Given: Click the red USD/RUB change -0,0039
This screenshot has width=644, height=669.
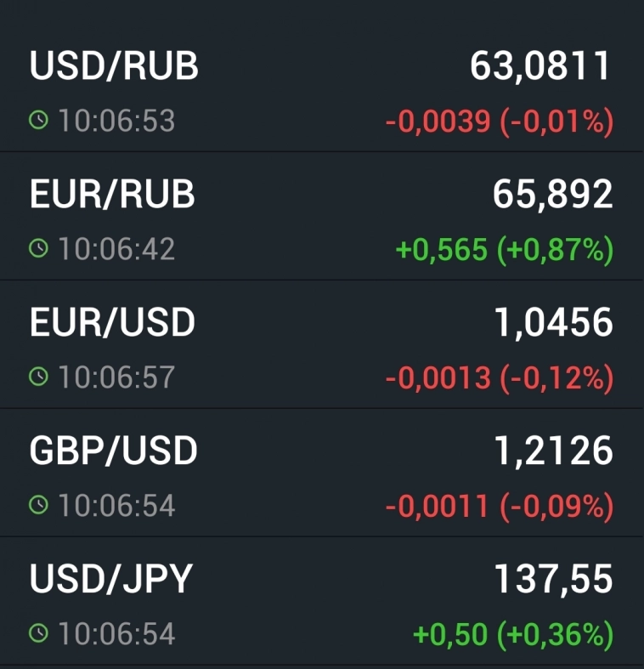Looking at the screenshot, I should (438, 122).
